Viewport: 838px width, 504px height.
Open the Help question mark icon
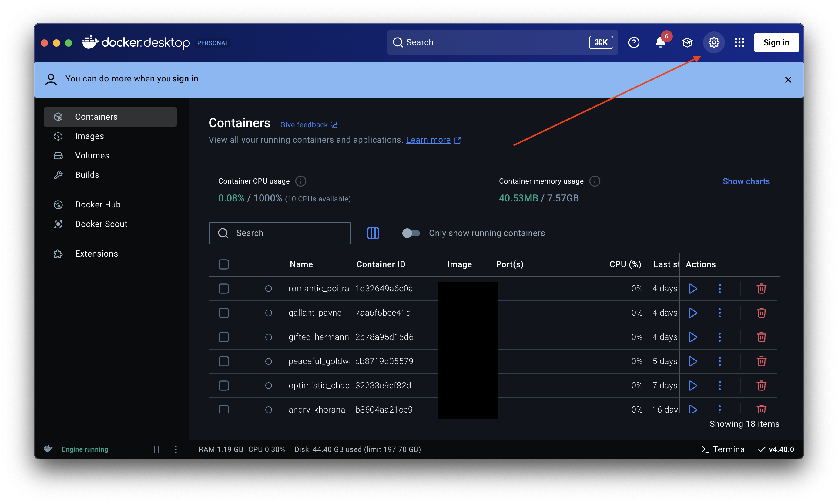coord(633,42)
